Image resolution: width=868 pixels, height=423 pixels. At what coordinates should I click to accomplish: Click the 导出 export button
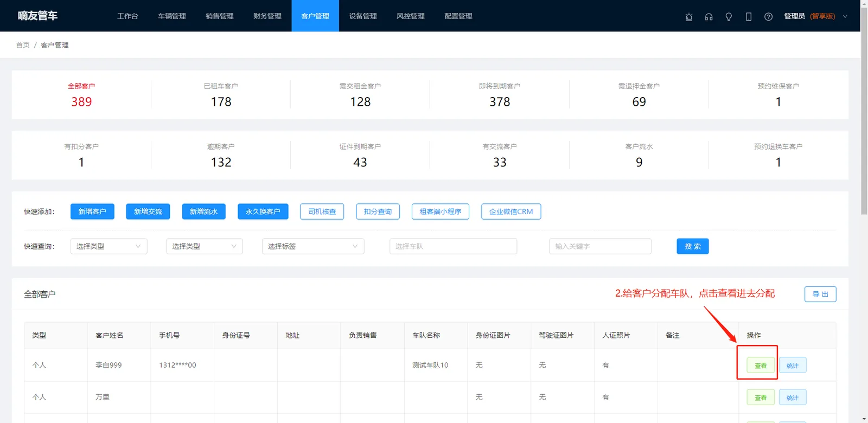tap(820, 294)
